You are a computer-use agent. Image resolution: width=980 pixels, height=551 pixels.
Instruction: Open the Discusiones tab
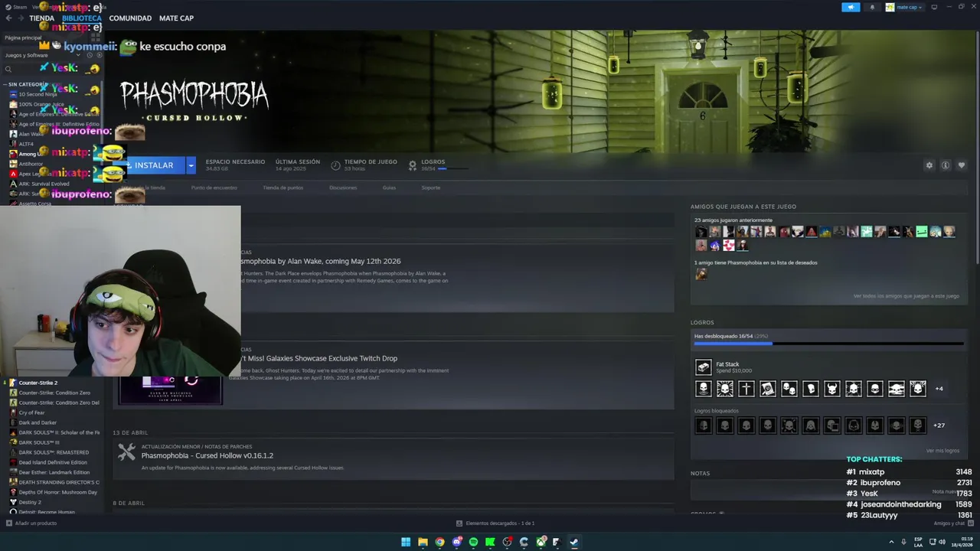(343, 187)
